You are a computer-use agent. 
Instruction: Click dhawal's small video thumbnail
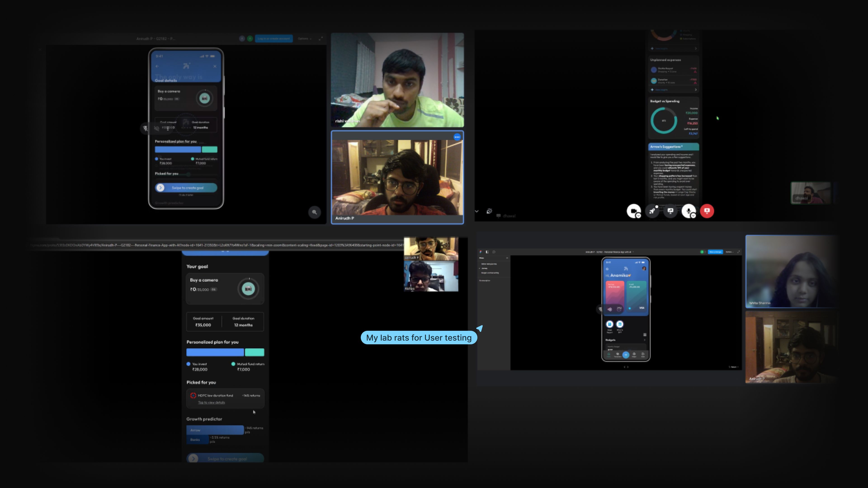(810, 193)
